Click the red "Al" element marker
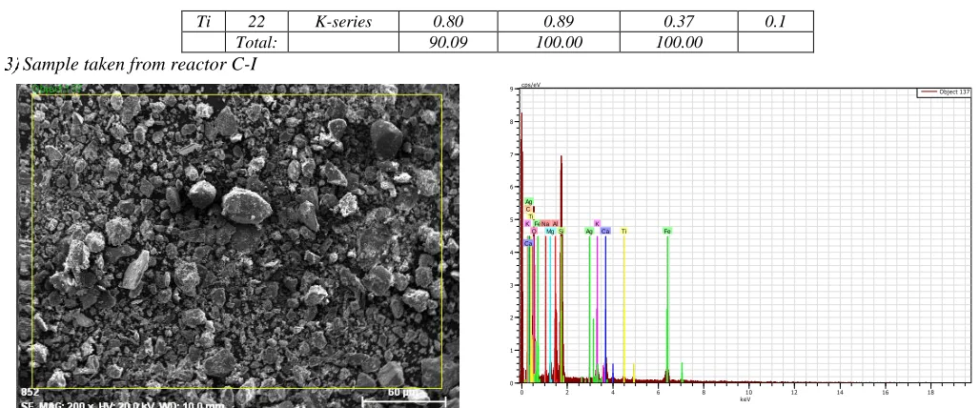980x408 pixels. [555, 224]
